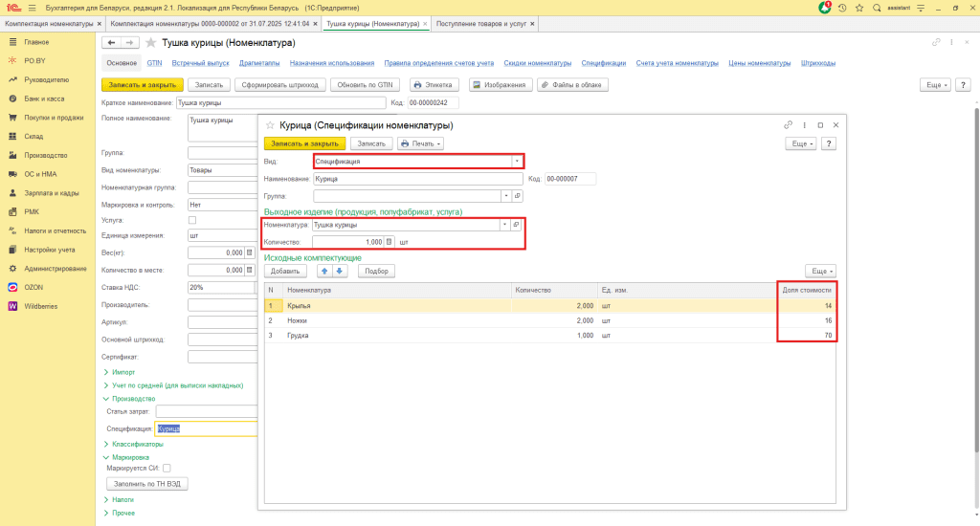Select the Крылья row in table

point(550,305)
